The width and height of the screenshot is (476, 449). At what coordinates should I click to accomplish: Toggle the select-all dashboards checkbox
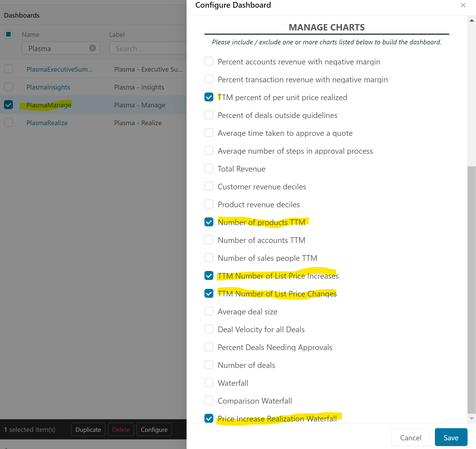(8, 34)
